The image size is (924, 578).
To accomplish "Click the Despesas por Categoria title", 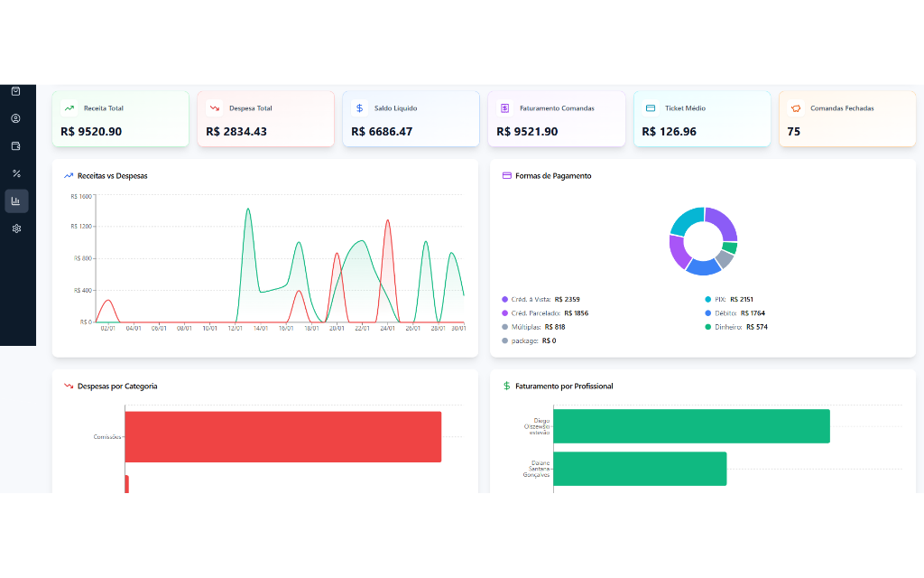I will tap(117, 387).
